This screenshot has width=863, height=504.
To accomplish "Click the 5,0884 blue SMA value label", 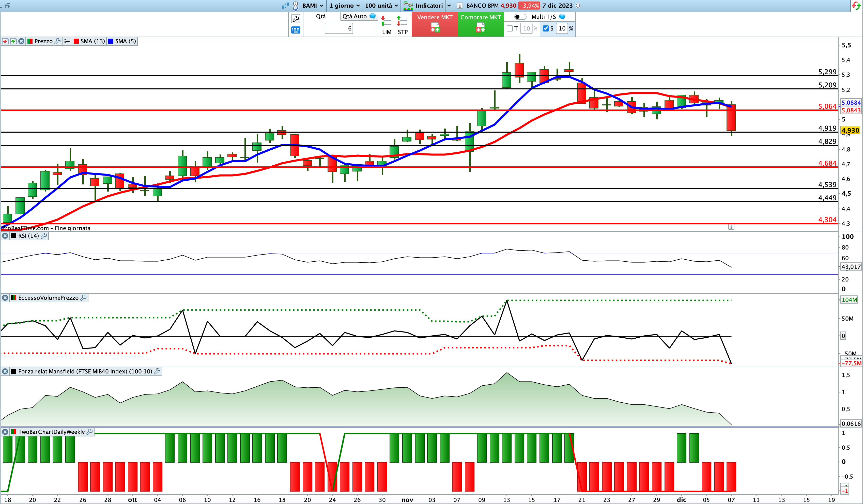I will pos(851,103).
